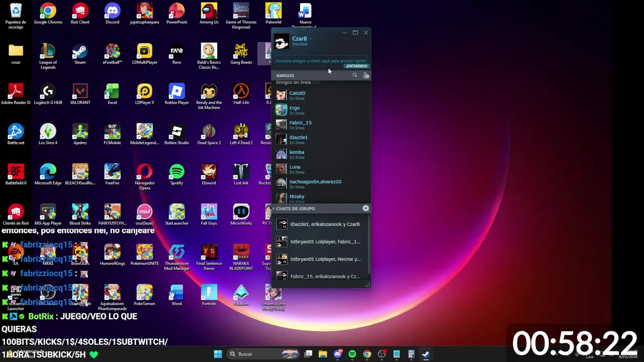Select Lost Ark desktop icon
Viewport: 644px width, 362px height.
(241, 175)
